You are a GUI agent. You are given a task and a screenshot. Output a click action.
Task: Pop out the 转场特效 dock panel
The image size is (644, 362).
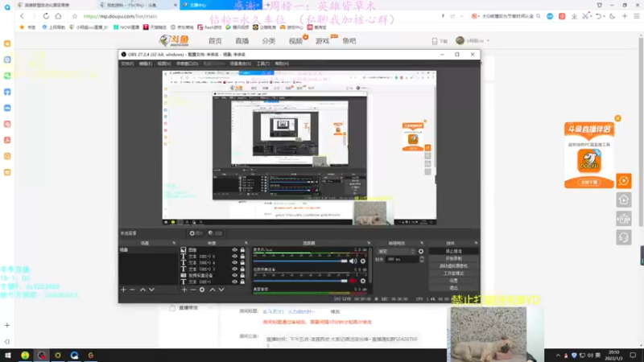[x=421, y=243]
